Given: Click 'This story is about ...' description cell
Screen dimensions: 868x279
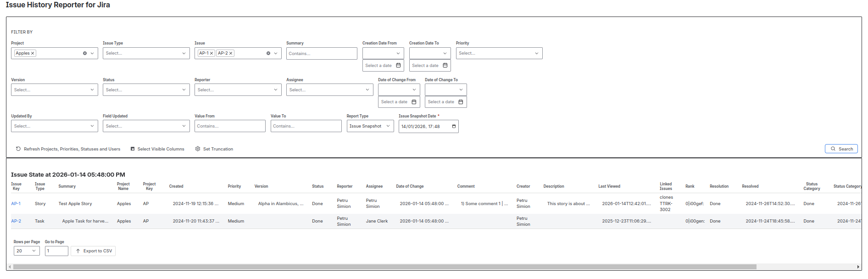Looking at the screenshot, I should [568, 204].
